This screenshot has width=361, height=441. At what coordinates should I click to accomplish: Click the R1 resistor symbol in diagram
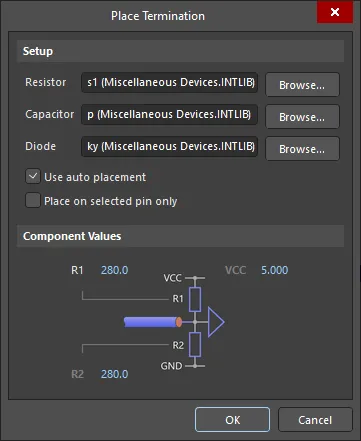[195, 299]
